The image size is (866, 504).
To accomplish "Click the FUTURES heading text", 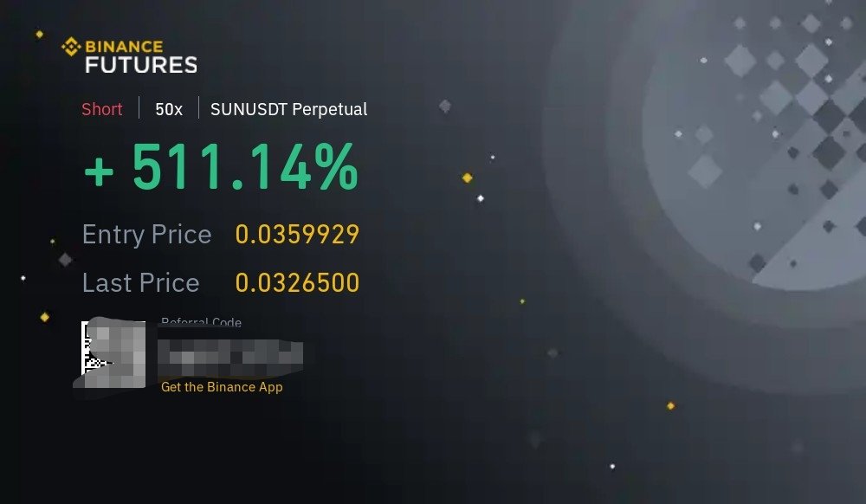I will click(141, 65).
